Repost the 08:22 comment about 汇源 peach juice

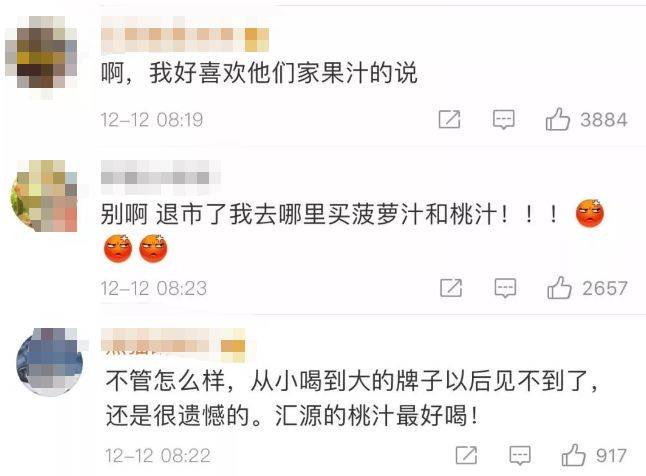(466, 455)
